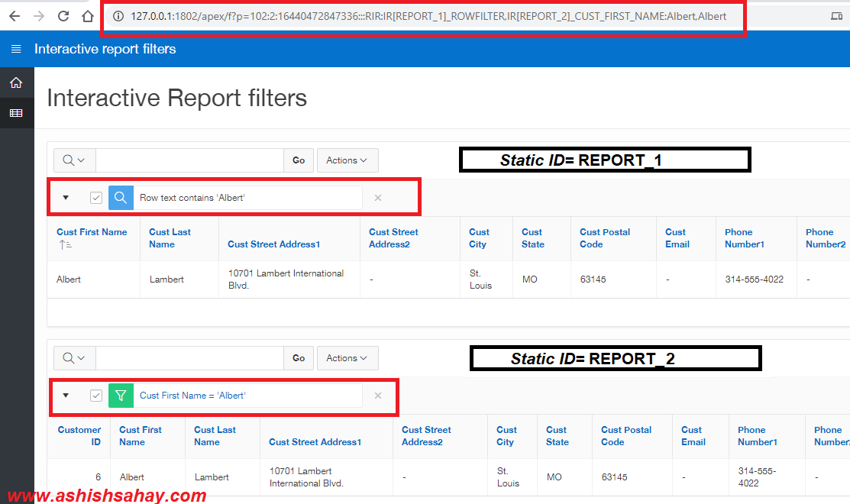Select the reports grid item in the sidebar
850x504 pixels.
point(16,113)
